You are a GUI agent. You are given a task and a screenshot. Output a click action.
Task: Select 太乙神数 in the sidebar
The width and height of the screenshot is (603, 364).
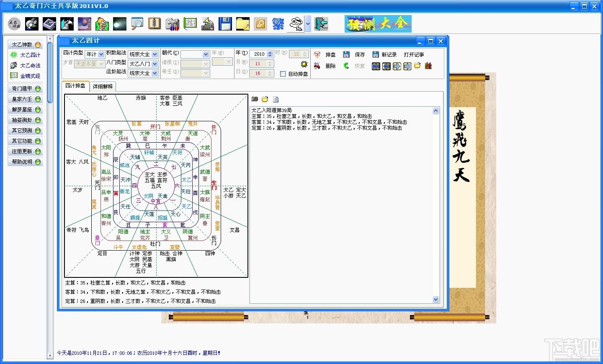pos(26,44)
